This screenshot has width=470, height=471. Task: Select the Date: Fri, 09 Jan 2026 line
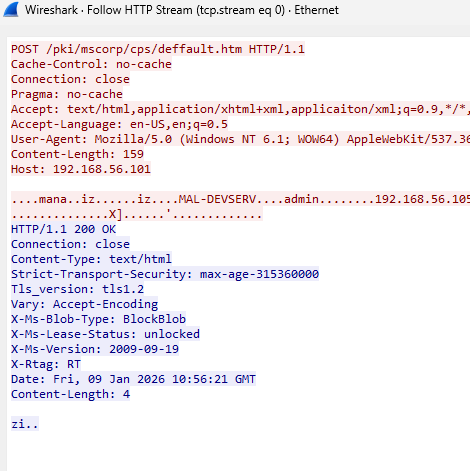(133, 379)
